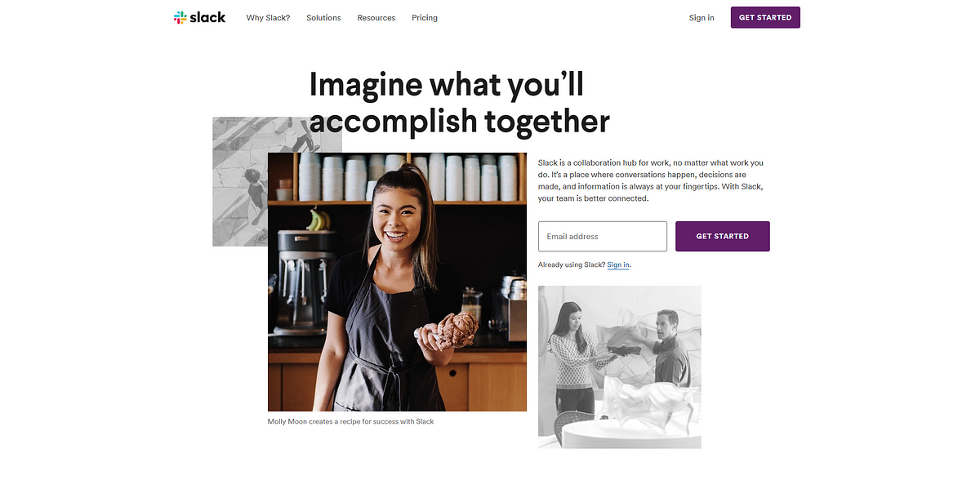980x480 pixels.
Task: Open the Why Slack? menu item
Action: click(268, 18)
